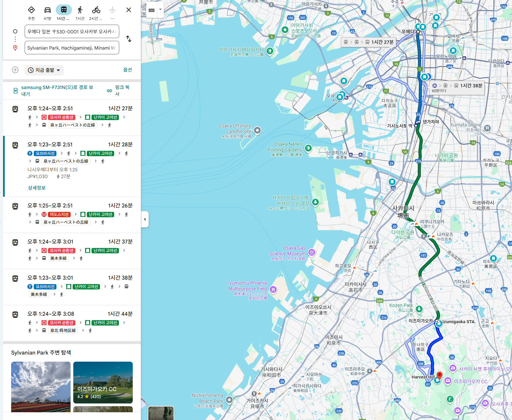The height and width of the screenshot is (420, 512).
Task: Open the flower field photo thumbnail
Action: pyautogui.click(x=41, y=387)
